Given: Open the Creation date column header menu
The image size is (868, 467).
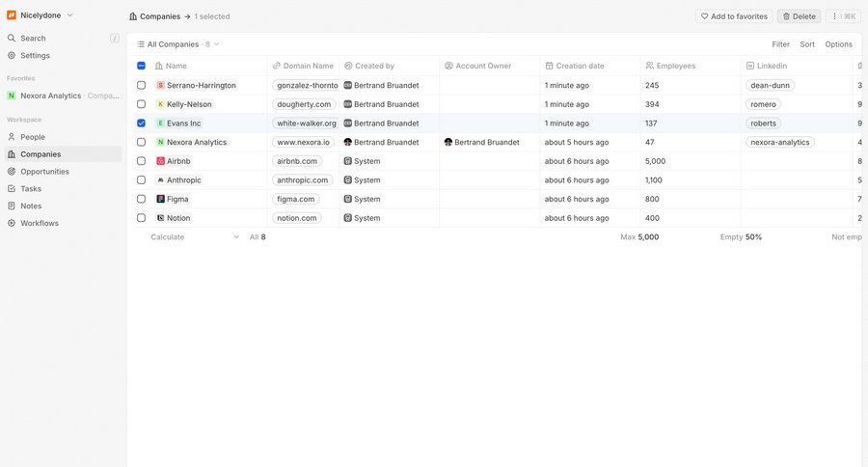Looking at the screenshot, I should coord(590,66).
